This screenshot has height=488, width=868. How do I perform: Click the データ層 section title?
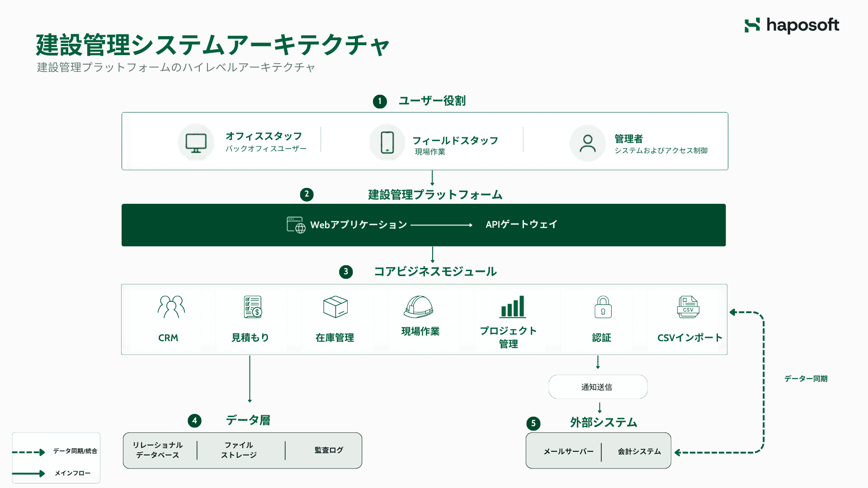248,420
